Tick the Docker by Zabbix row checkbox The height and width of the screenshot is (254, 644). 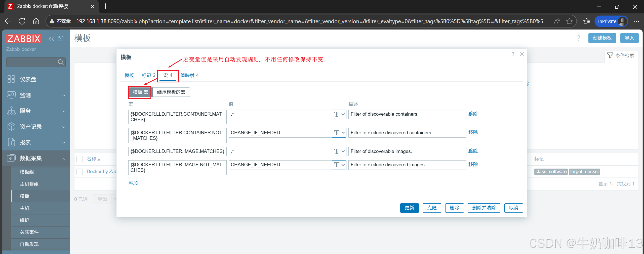[79, 172]
